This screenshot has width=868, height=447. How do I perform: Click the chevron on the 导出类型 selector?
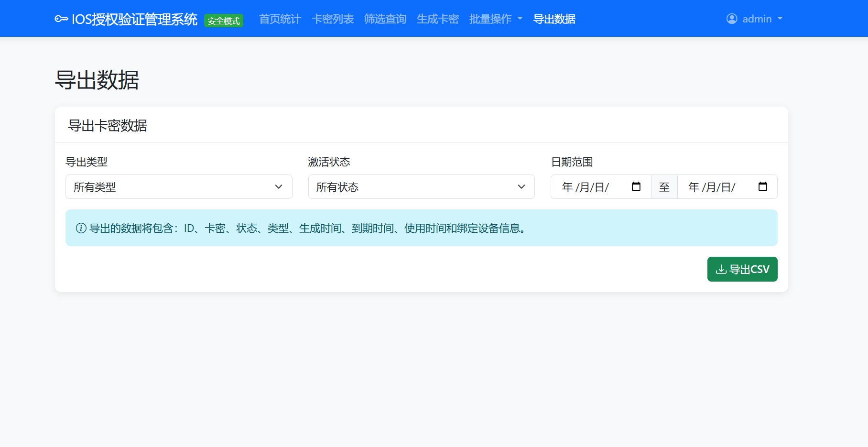[279, 187]
